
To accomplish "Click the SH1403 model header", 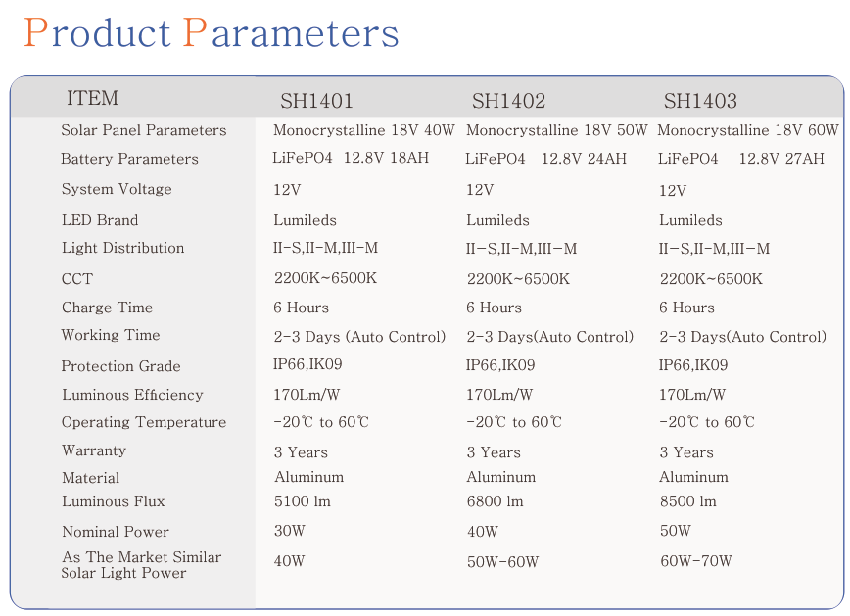I will (x=700, y=101).
